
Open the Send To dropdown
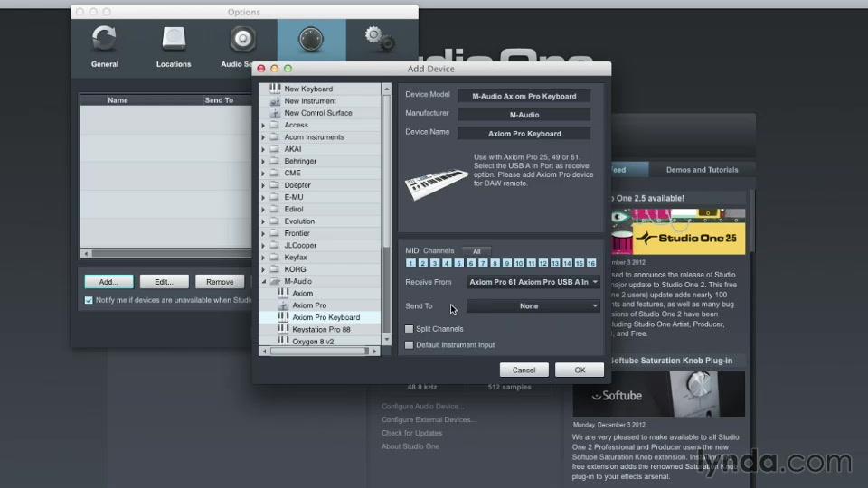(533, 306)
